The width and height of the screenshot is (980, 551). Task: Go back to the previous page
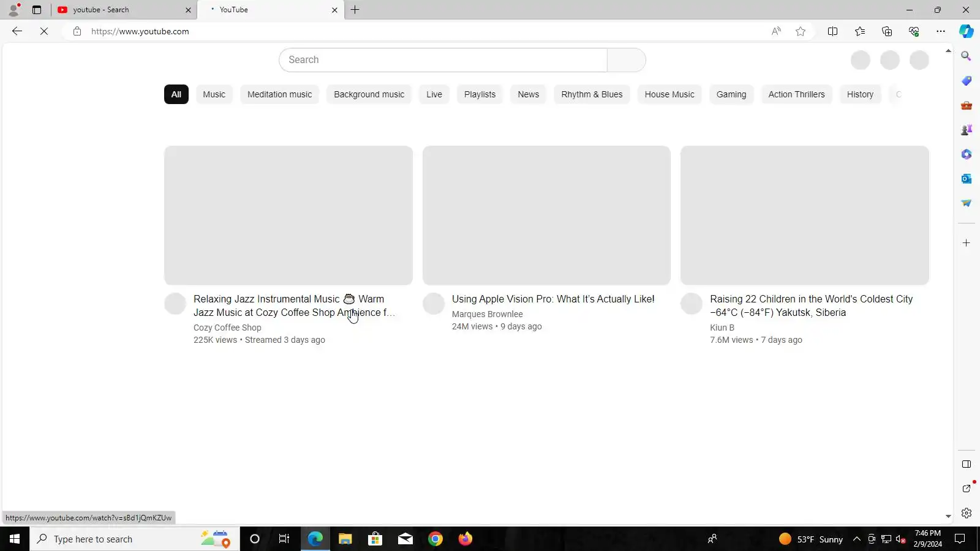(17, 31)
